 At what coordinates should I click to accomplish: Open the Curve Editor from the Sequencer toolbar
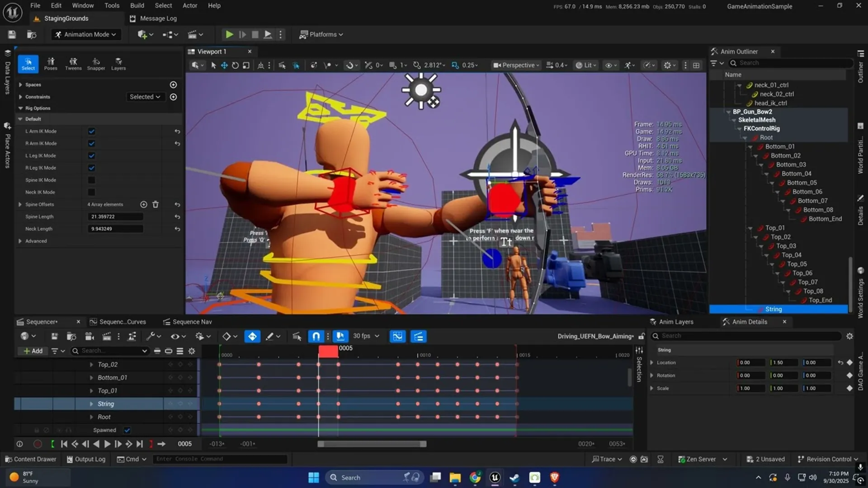click(398, 336)
